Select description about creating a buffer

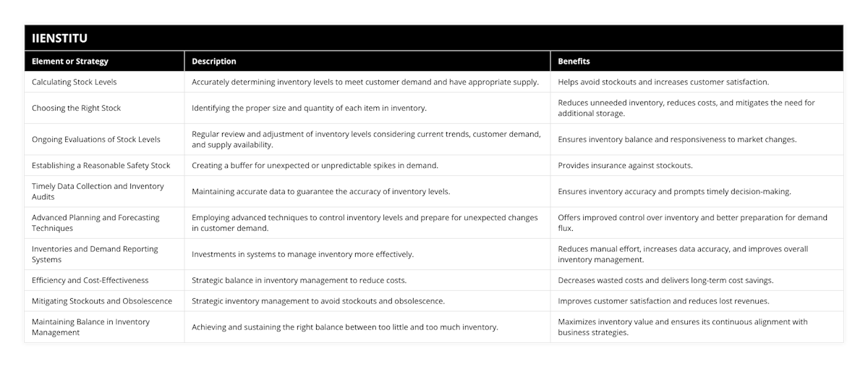[315, 165]
